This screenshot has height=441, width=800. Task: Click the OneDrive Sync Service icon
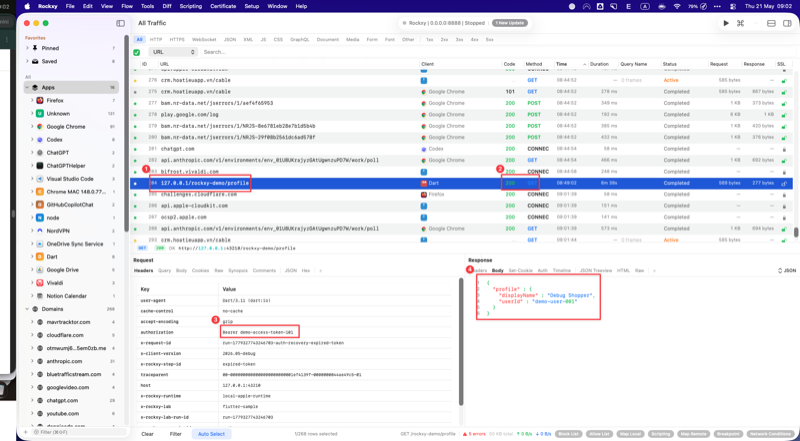40,244
